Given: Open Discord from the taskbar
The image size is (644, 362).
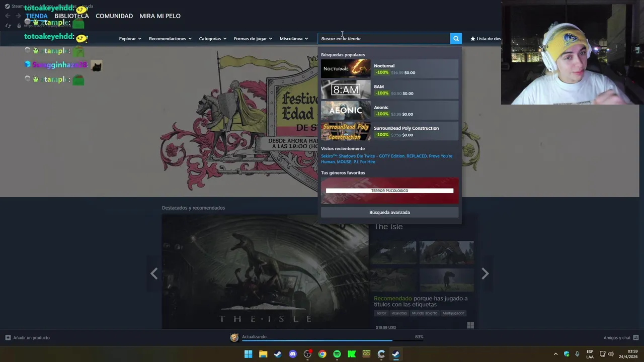Looking at the screenshot, I should 293,354.
